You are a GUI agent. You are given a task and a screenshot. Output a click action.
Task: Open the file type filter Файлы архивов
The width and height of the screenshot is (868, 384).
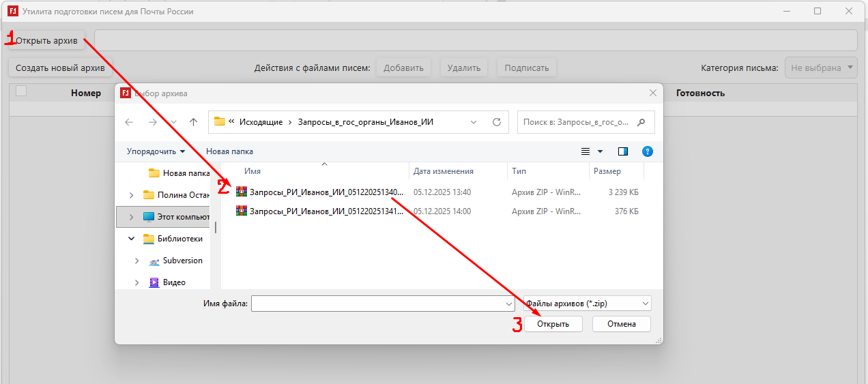click(x=588, y=304)
